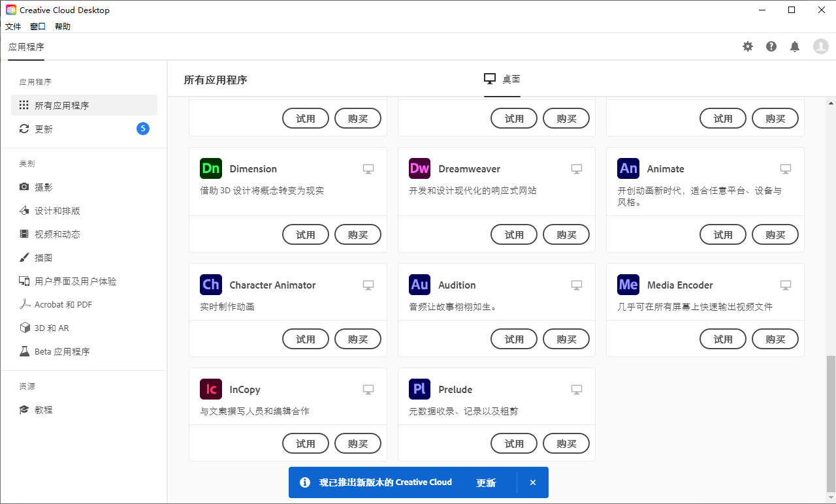Click the info icon in update banner
Image resolution: width=836 pixels, height=504 pixels.
305,482
